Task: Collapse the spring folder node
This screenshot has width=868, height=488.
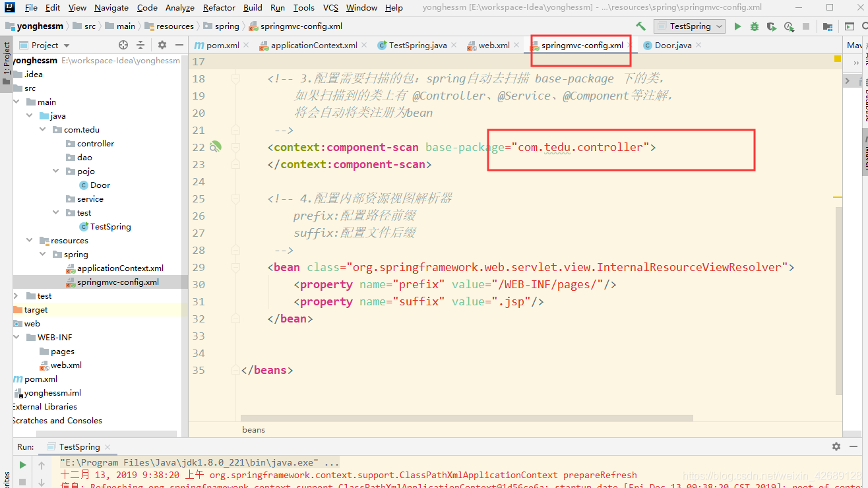Action: (x=44, y=255)
